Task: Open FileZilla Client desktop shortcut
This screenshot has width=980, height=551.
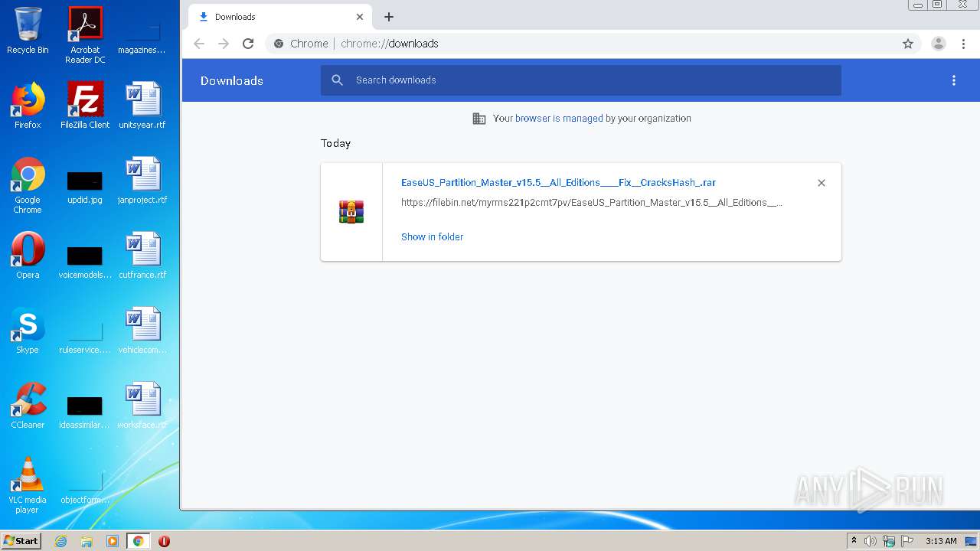Action: (85, 106)
